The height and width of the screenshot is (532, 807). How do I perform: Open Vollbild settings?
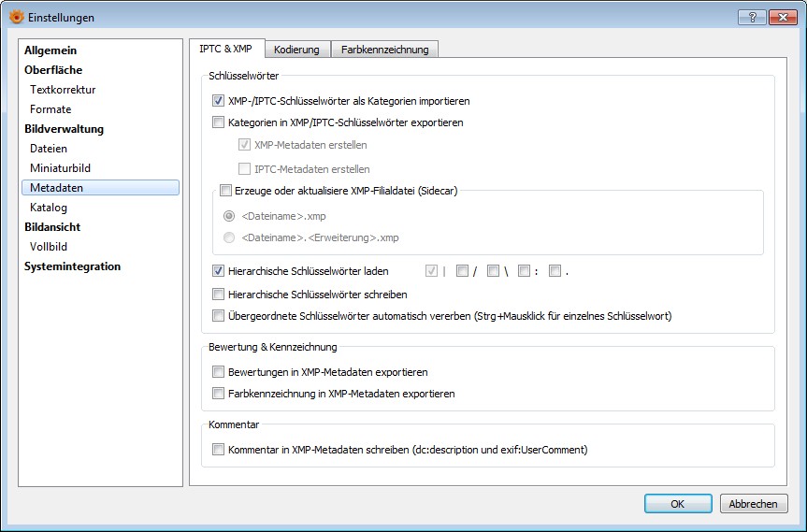pos(49,247)
